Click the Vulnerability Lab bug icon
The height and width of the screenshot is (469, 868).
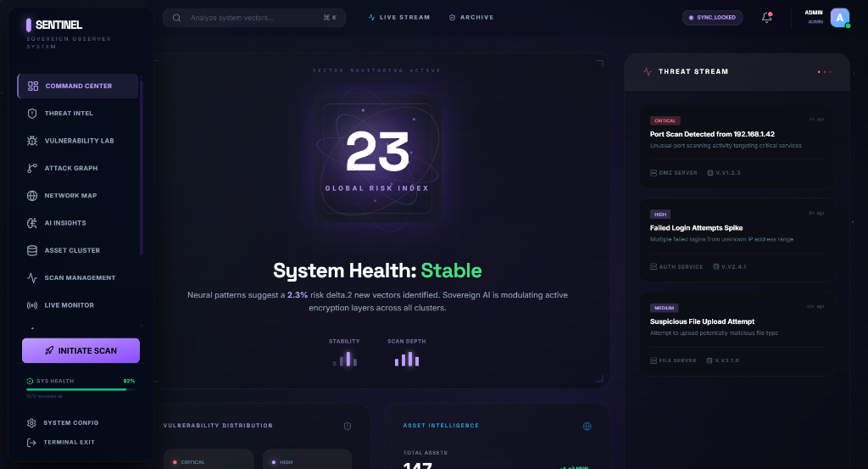(x=32, y=141)
